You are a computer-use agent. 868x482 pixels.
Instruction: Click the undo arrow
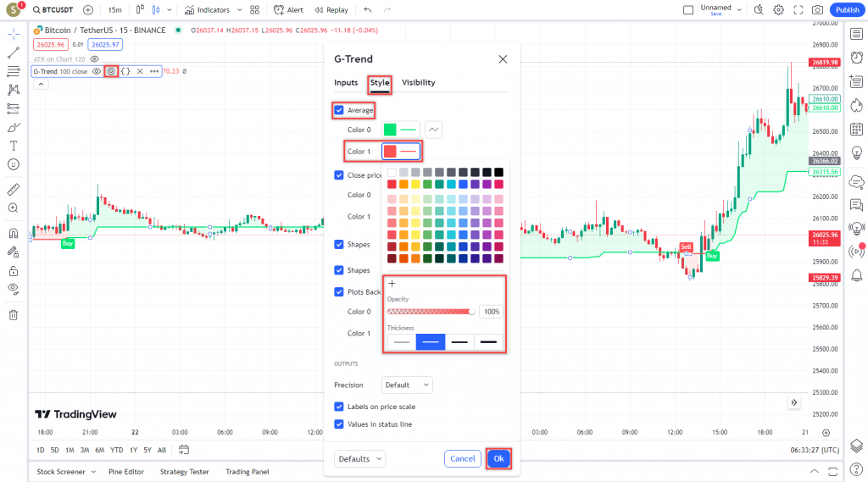click(x=368, y=10)
